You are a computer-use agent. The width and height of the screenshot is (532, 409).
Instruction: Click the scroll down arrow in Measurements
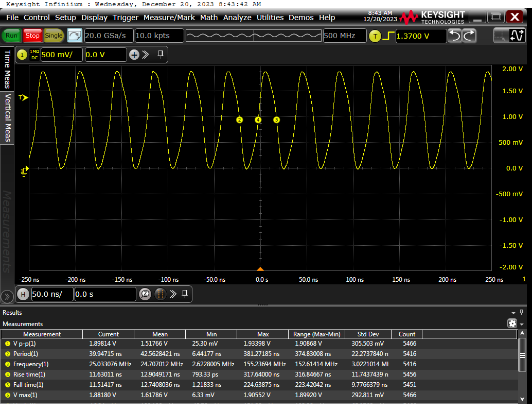522,399
